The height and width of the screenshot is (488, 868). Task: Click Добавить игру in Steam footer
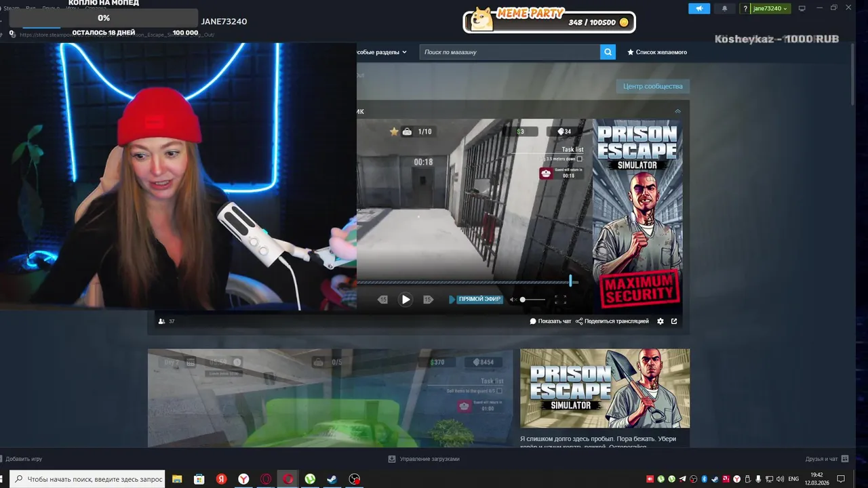pyautogui.click(x=21, y=459)
